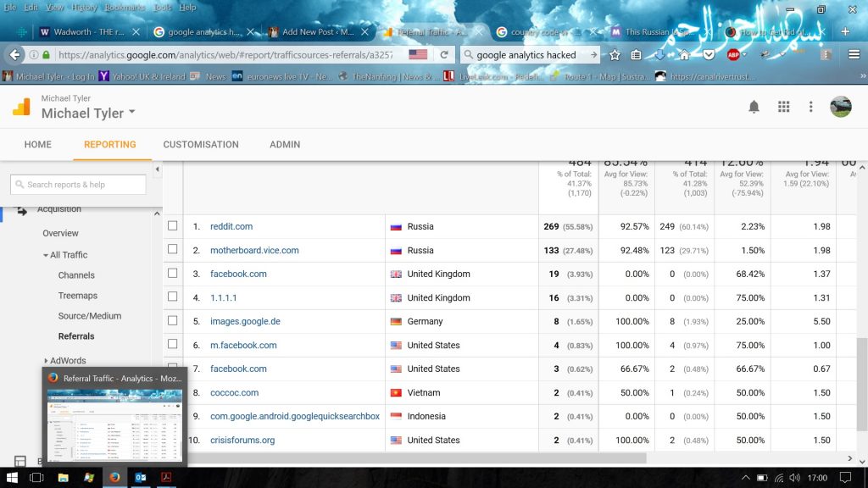Image resolution: width=868 pixels, height=488 pixels.
Task: Bookmark this page with the star
Action: click(x=615, y=55)
